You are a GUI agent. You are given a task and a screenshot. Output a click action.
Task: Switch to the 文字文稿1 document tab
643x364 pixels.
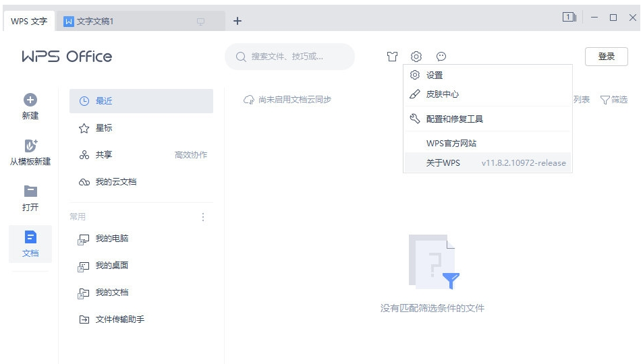point(140,22)
